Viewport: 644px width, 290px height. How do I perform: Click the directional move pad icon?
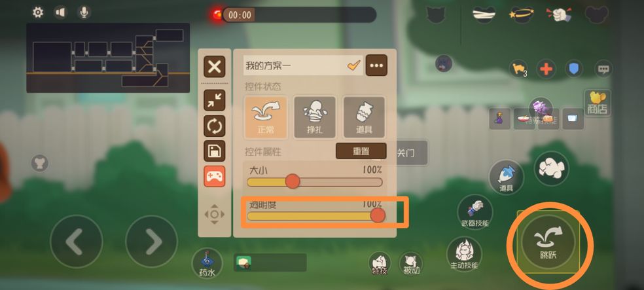tap(215, 214)
